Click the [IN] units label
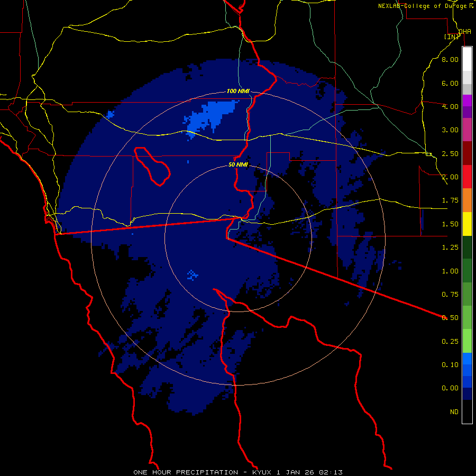Viewport: 476px width, 476px height. (x=452, y=36)
